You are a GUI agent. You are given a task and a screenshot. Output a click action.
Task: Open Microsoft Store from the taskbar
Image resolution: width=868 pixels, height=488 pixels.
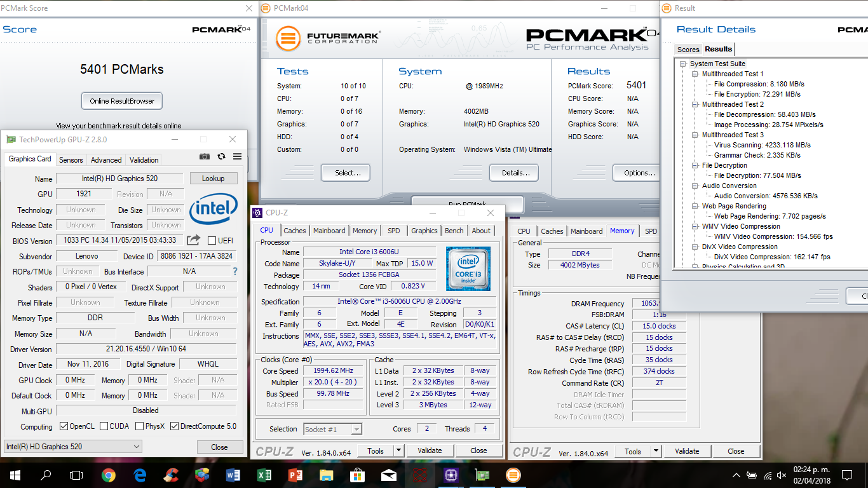click(x=357, y=475)
